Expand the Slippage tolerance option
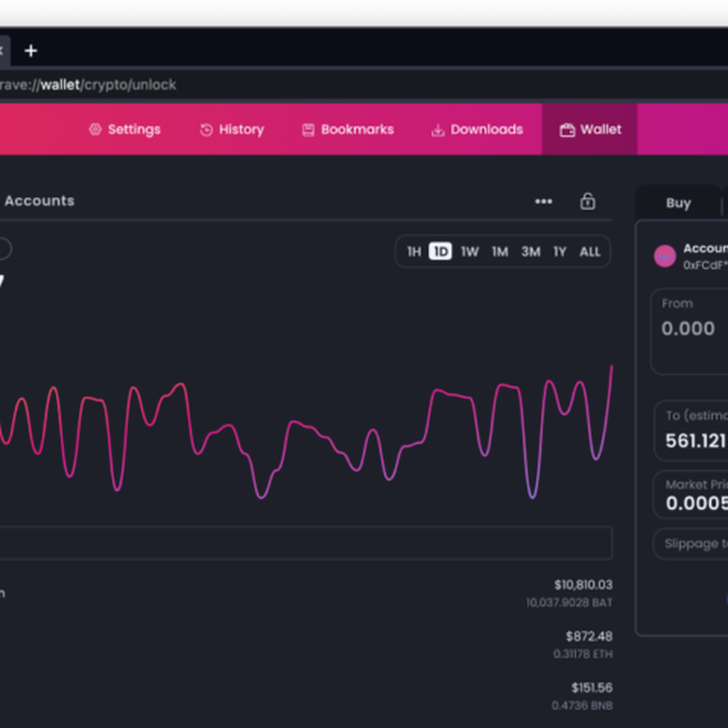Image resolution: width=728 pixels, height=728 pixels. click(x=691, y=544)
